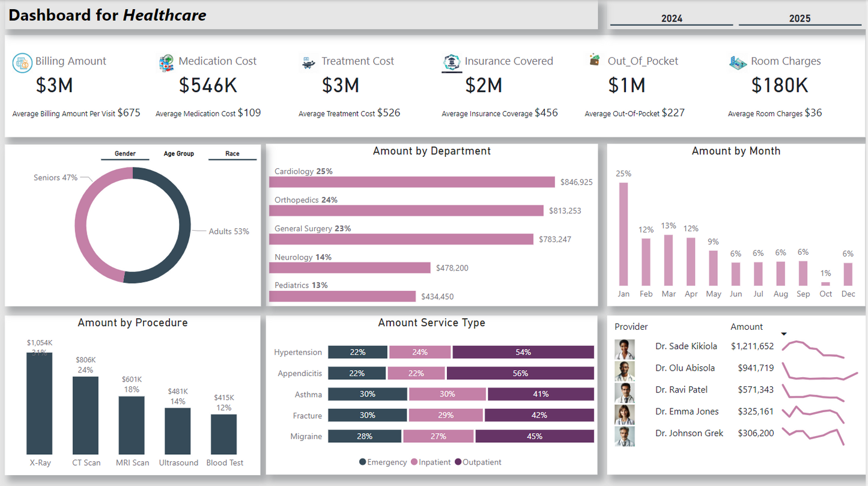Viewport: 868px width, 486px height.
Task: Click the Out_Of_Pocket wallet icon
Action: 595,60
